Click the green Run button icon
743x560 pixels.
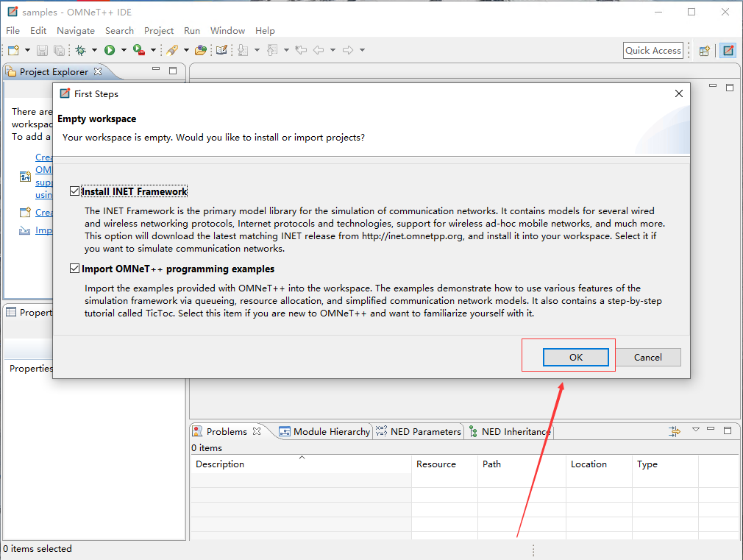click(110, 50)
